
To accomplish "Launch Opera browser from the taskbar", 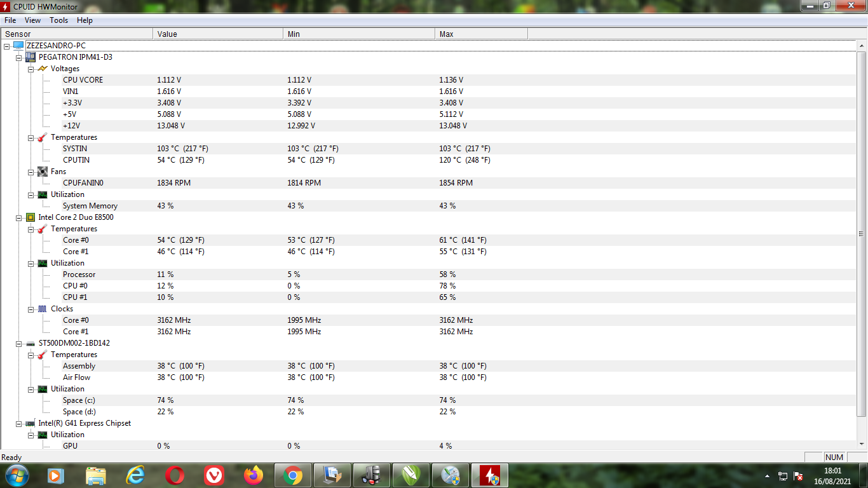I will (x=175, y=475).
